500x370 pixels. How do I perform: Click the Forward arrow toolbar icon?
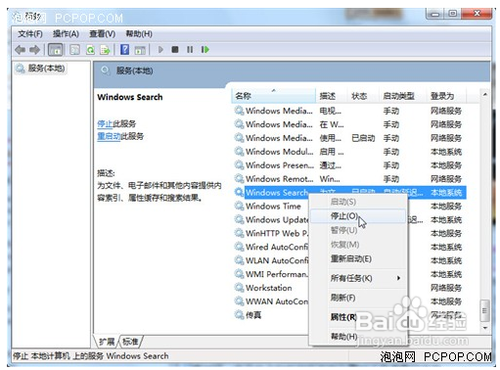35,50
